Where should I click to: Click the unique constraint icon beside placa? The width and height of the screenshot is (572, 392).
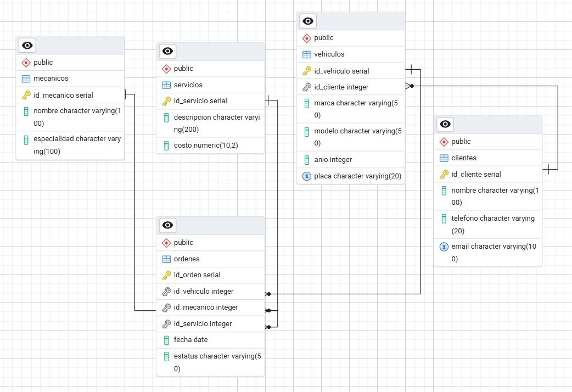(307, 176)
